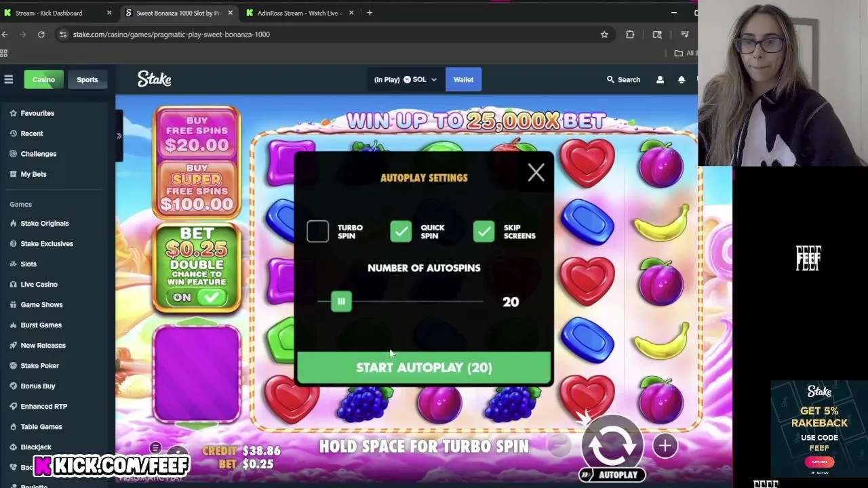Buy Super Free Spins for $100.00
The width and height of the screenshot is (868, 488).
197,188
